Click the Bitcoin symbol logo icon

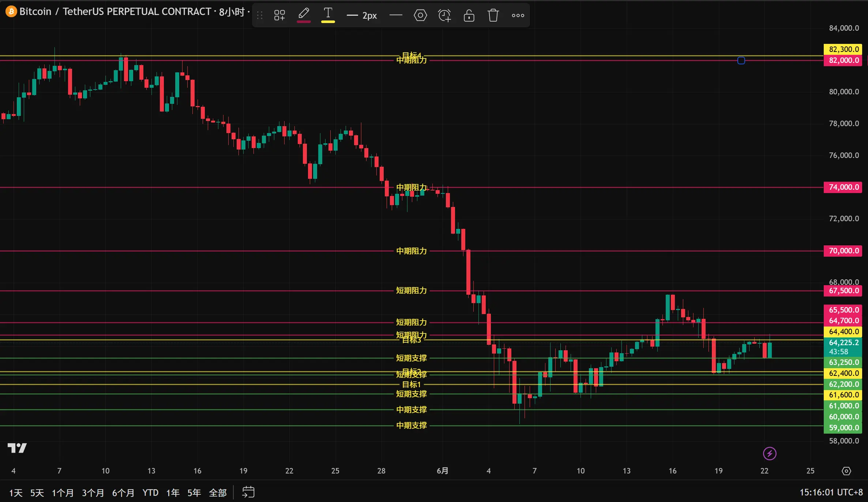click(11, 12)
